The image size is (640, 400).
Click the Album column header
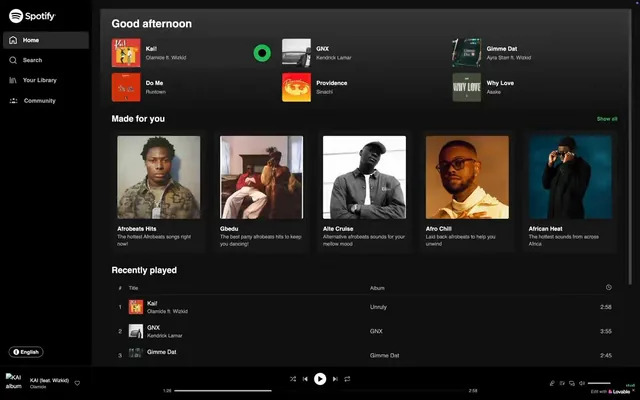pos(377,288)
